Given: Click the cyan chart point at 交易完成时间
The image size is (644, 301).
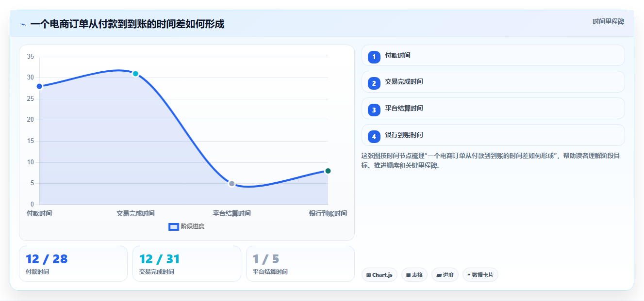Looking at the screenshot, I should click(x=135, y=74).
